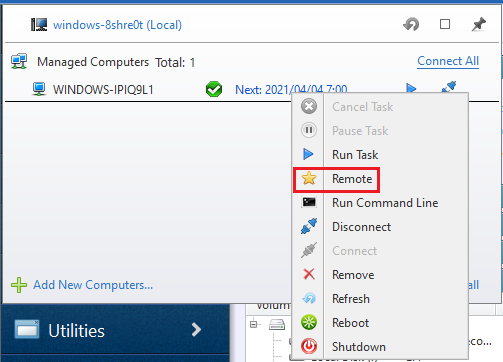
Task: Pin the panel with pushpin icon
Action: pyautogui.click(x=479, y=24)
